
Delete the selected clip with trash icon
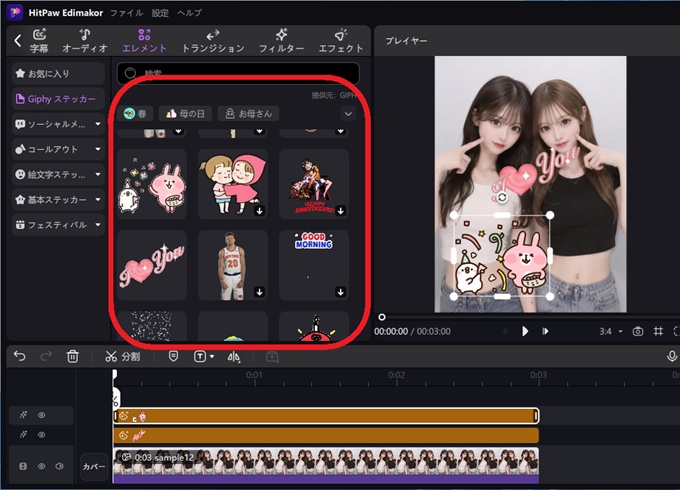pyautogui.click(x=72, y=356)
